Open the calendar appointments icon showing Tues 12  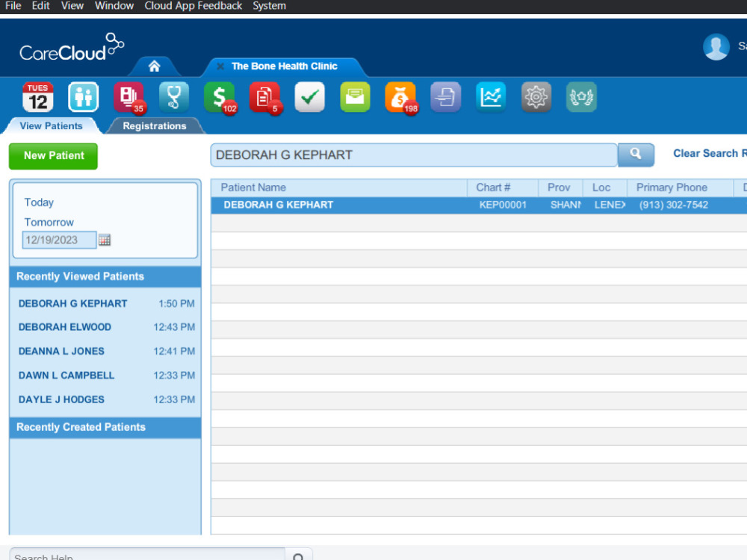(x=38, y=97)
